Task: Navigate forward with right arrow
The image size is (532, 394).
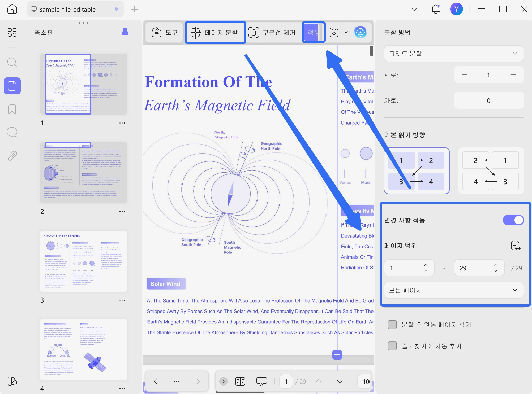Action: (x=198, y=381)
